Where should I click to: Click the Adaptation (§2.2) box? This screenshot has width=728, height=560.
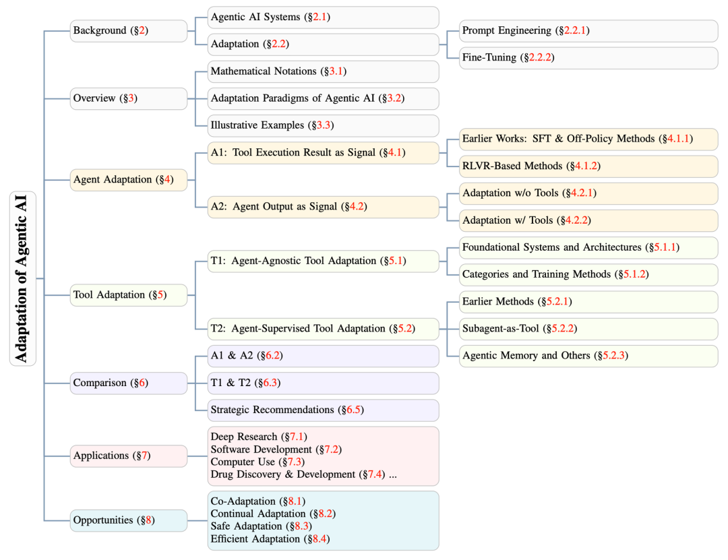coord(323,44)
